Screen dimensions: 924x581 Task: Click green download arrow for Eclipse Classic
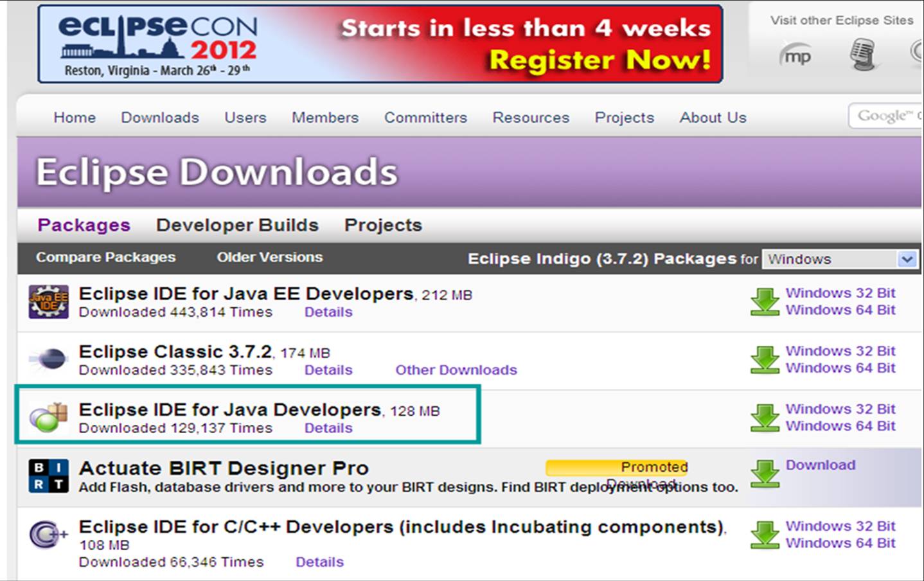(x=765, y=360)
